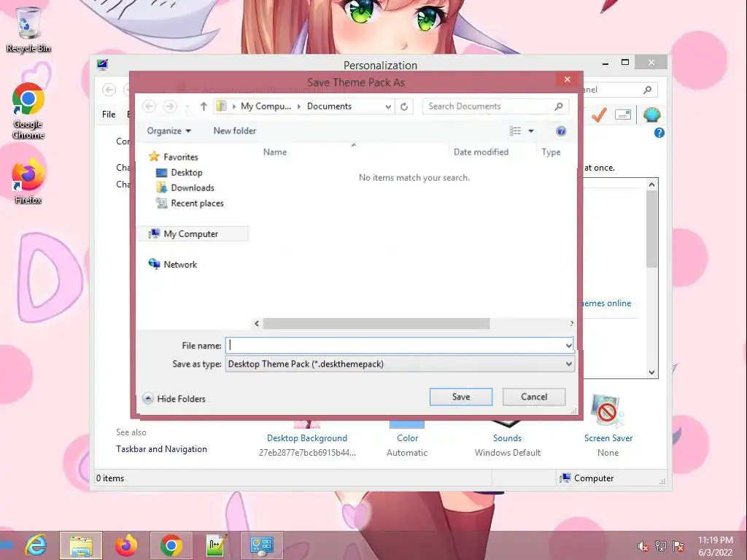Click the themes list scroll down arrow
Image resolution: width=747 pixels, height=560 pixels.
tap(651, 373)
